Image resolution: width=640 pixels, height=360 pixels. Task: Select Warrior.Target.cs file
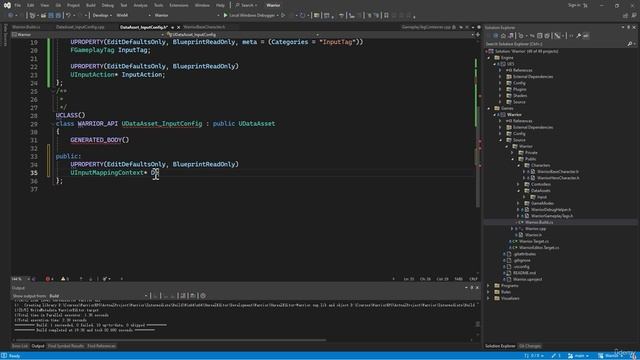[x=534, y=241]
